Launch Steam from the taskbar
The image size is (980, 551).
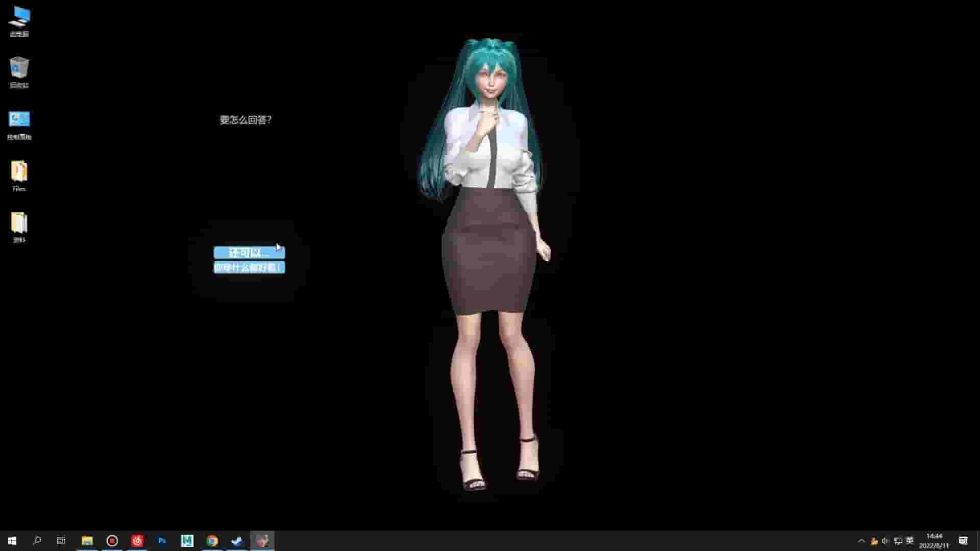pos(237,540)
